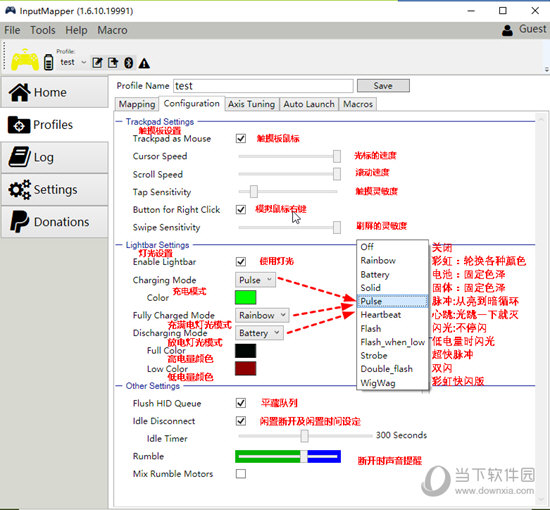Click the warning triangle icon
Viewport: 550px width, 510px height.
pos(144,63)
